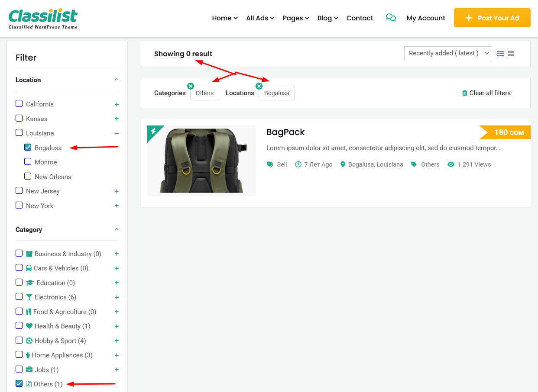The height and width of the screenshot is (392, 538).
Task: Click the Cars & Vehicles car icon
Action: pos(29,268)
